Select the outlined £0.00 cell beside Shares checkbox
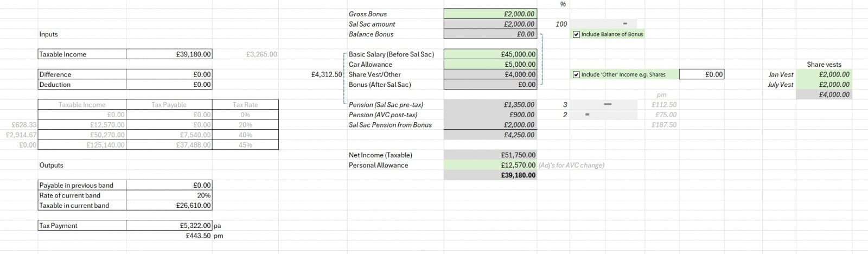The width and height of the screenshot is (868, 254). tap(701, 74)
